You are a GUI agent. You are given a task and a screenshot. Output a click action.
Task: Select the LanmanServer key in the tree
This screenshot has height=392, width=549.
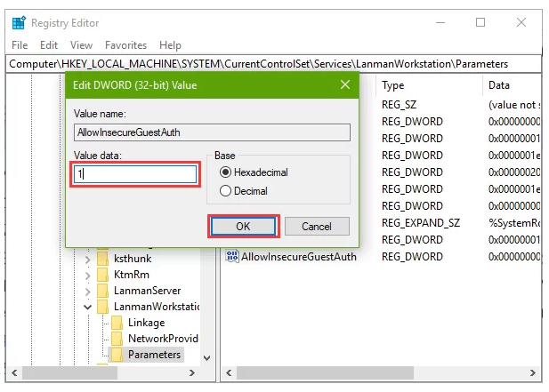[148, 291]
